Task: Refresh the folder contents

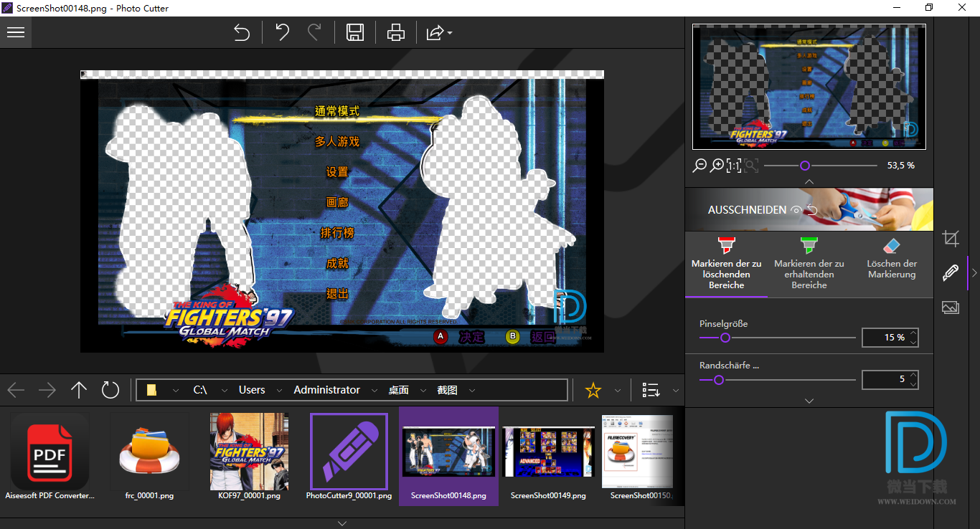Action: [110, 390]
